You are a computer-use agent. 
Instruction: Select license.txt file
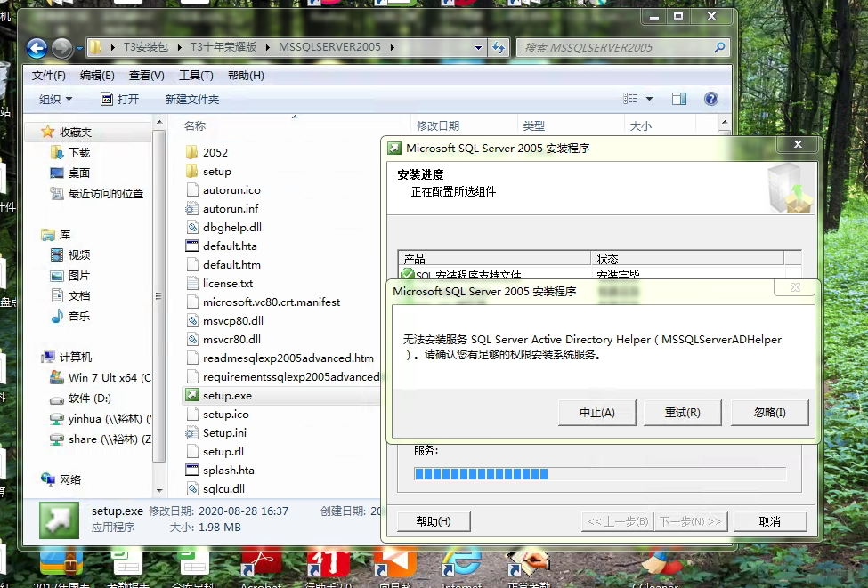coord(228,283)
